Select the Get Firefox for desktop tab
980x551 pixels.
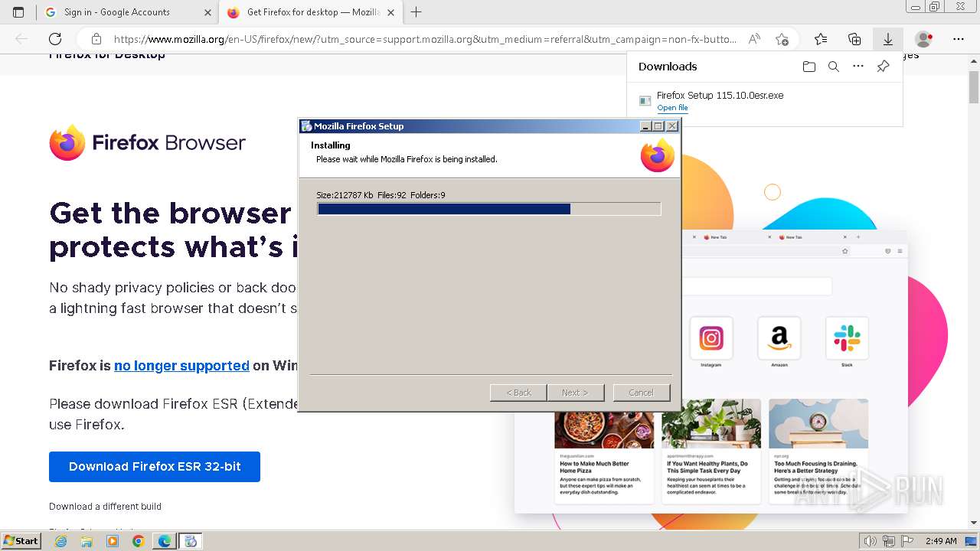click(x=313, y=12)
